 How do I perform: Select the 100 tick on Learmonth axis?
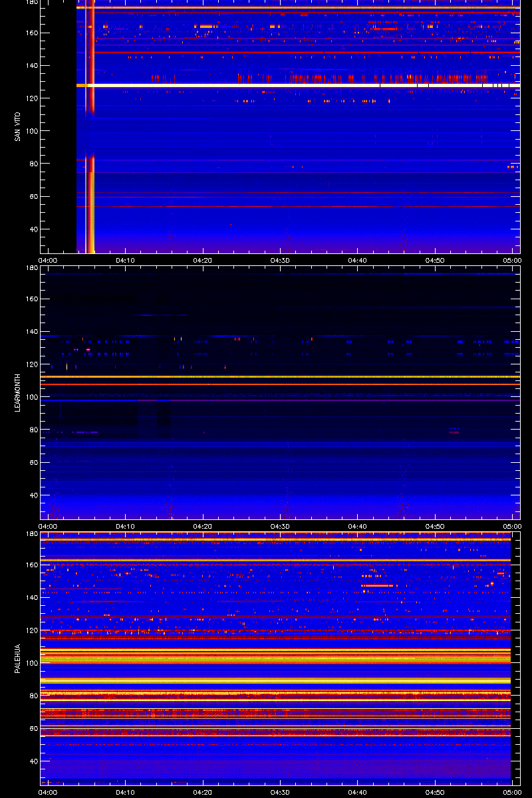click(31, 397)
